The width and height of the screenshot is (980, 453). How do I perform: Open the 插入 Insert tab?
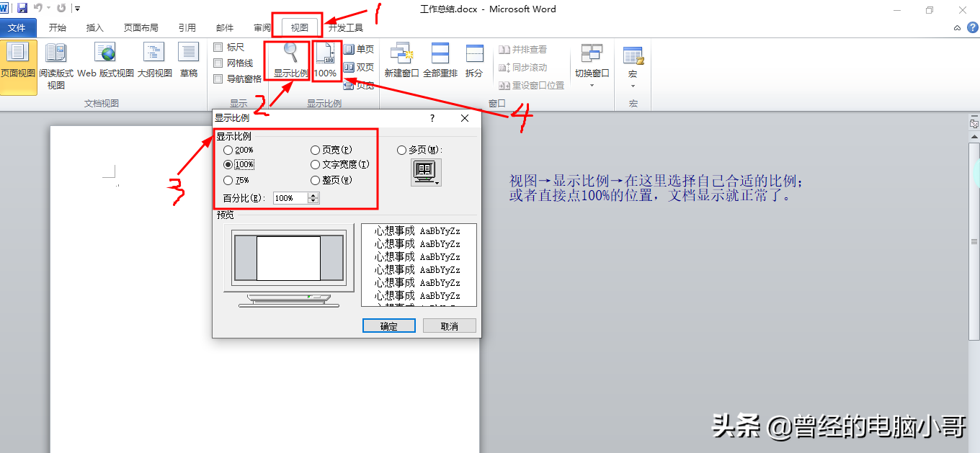pos(95,28)
